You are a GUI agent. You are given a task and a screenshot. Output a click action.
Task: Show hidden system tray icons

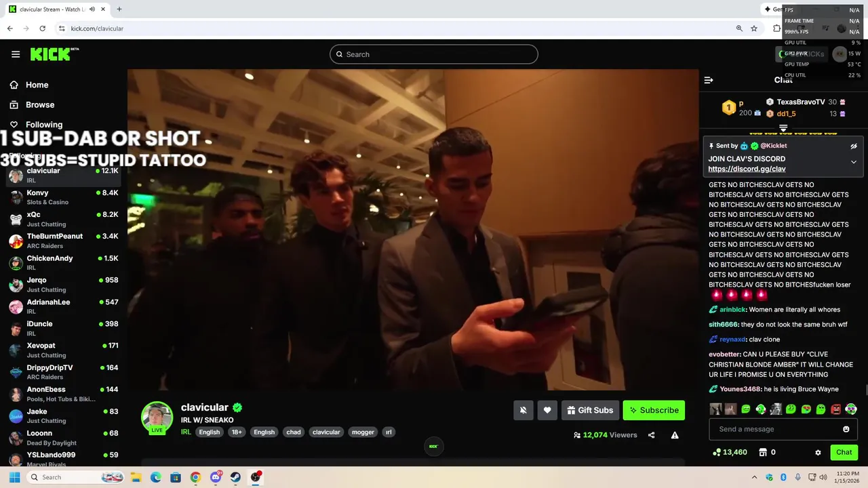[754, 477]
